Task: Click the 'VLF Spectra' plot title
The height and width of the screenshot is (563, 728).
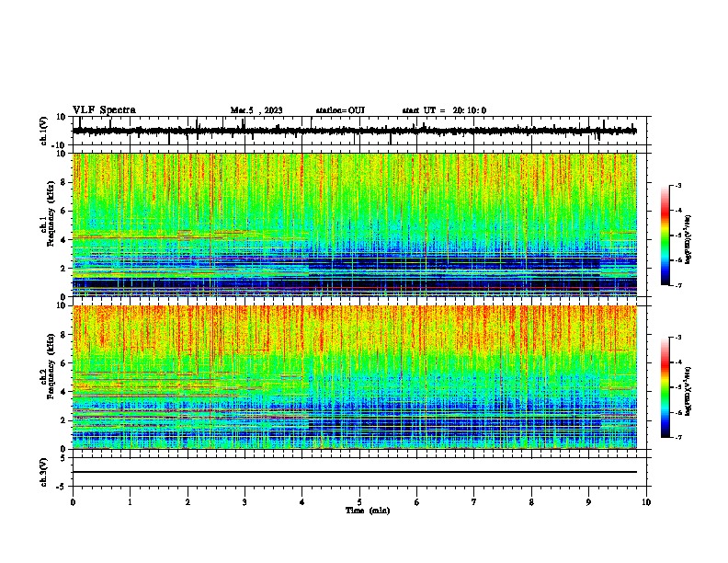Action: 104,110
